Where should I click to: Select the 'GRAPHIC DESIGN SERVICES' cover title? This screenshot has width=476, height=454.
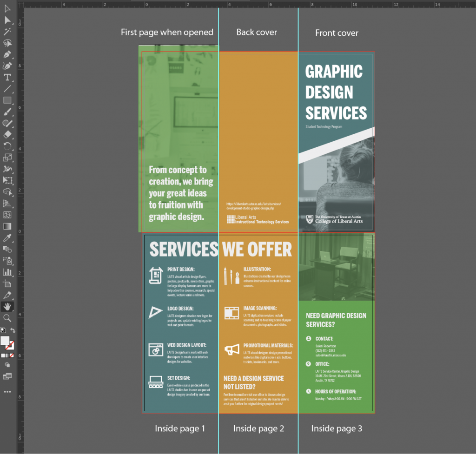(x=336, y=92)
